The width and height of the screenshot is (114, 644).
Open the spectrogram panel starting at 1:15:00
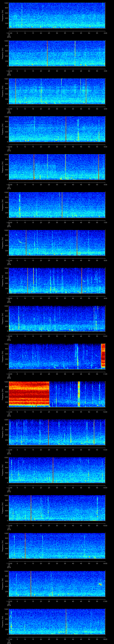57,546
